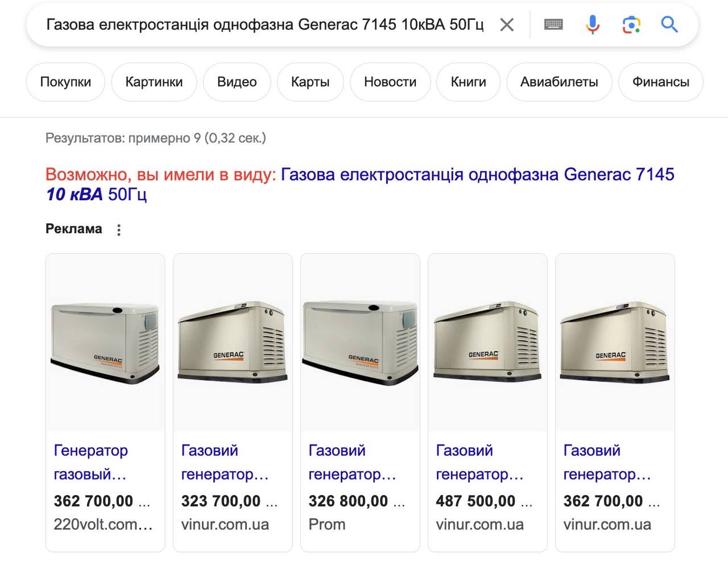Open first generator image from 220volt
Screen dimensions: 728x569
(x=105, y=343)
